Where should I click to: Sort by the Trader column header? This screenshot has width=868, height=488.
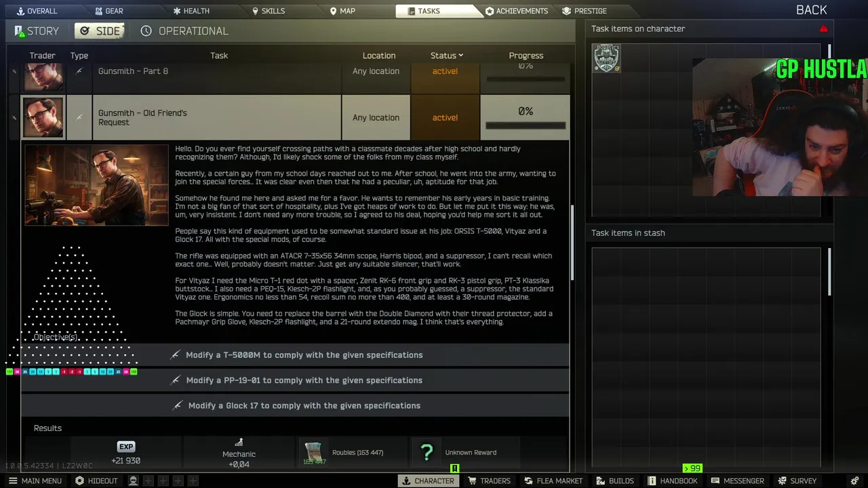click(42, 56)
